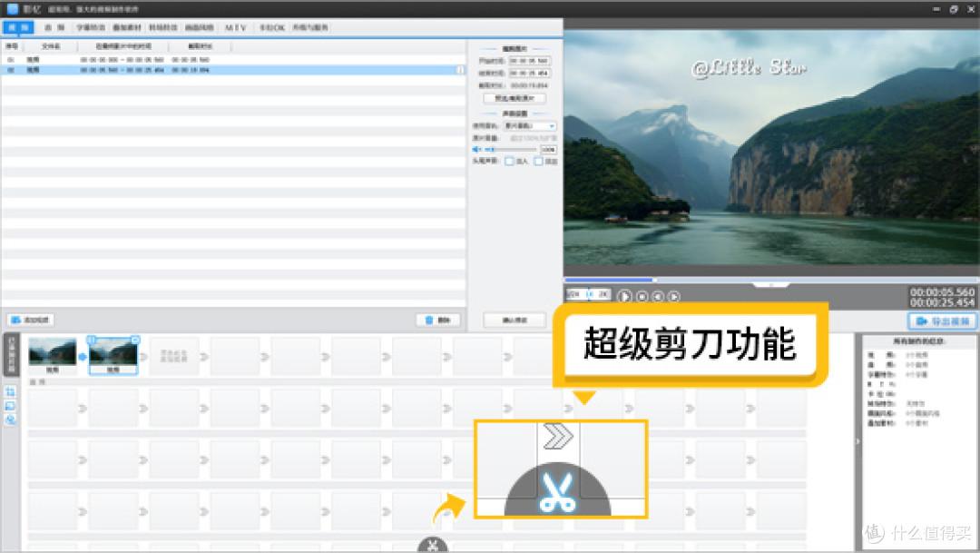Open the 转场特效 transition effects tab

[163, 27]
